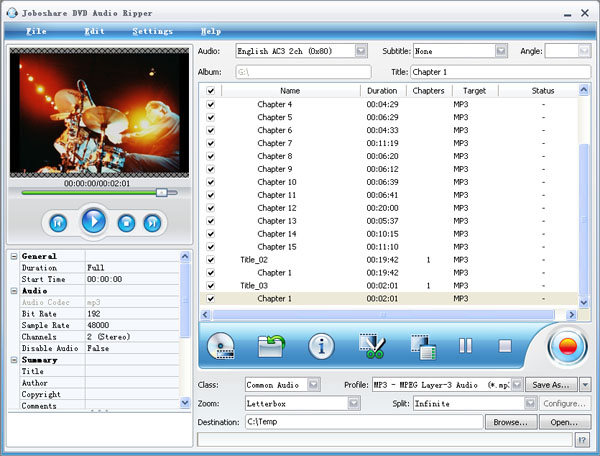600x456 pixels.
Task: Stop ripping with the square icon
Action: pos(505,346)
